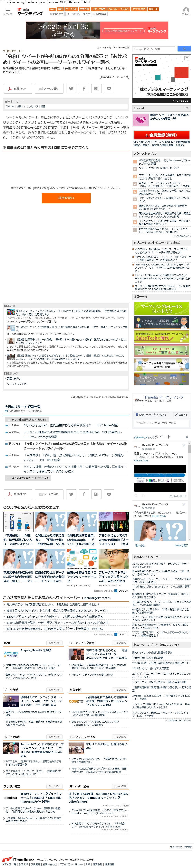194x868 pixels.
Task: Click もっと読む in メディア運営 section
Action: (54, 737)
